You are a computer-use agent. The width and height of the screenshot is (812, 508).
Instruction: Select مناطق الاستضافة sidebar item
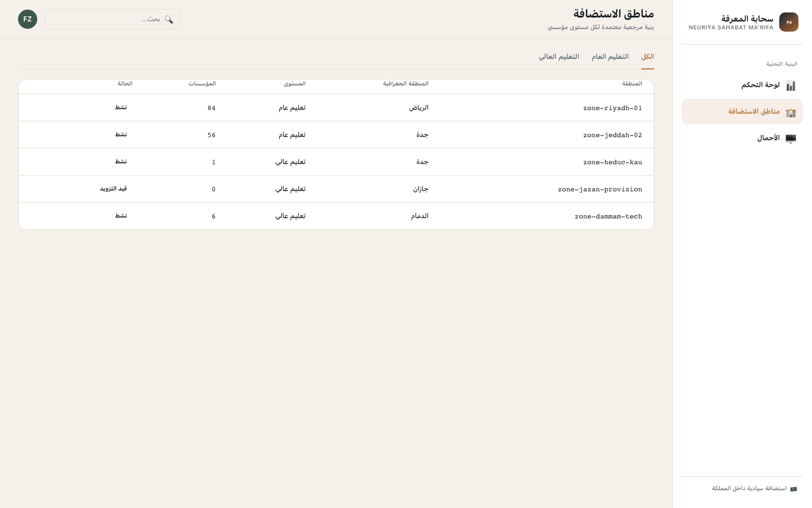[x=742, y=112]
